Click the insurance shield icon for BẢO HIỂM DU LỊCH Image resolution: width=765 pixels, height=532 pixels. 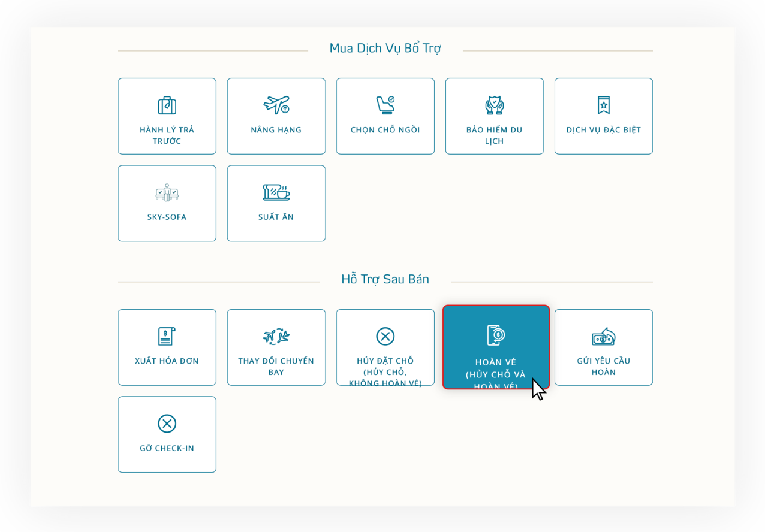point(494,104)
